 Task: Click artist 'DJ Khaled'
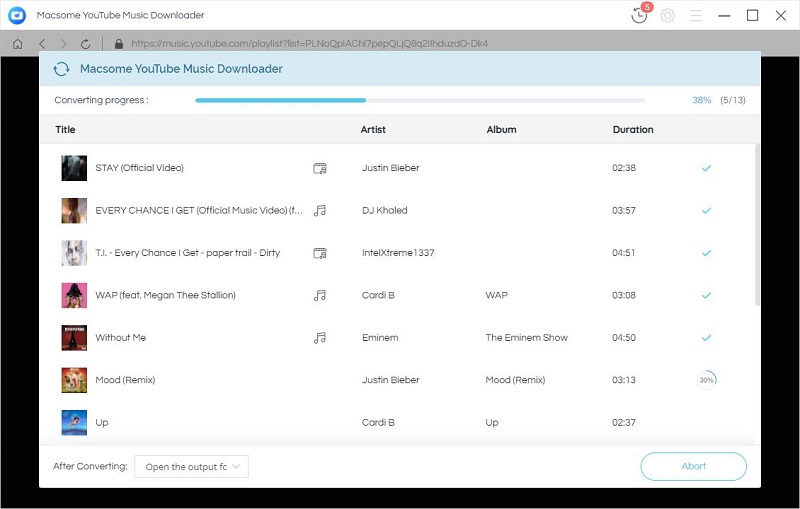pyautogui.click(x=385, y=210)
